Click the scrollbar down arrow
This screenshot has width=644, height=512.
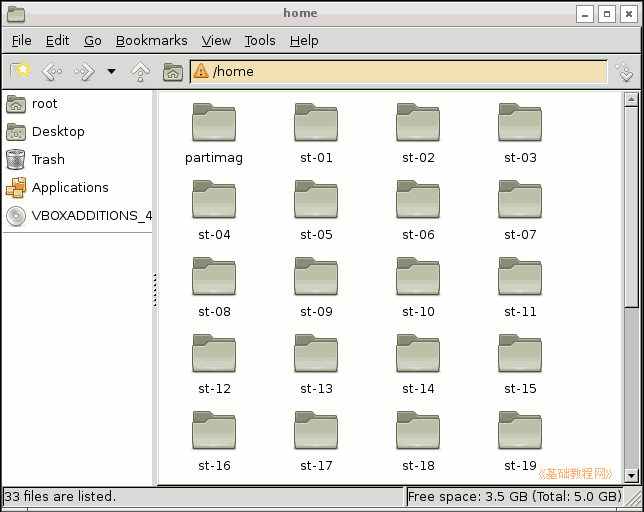[631, 475]
